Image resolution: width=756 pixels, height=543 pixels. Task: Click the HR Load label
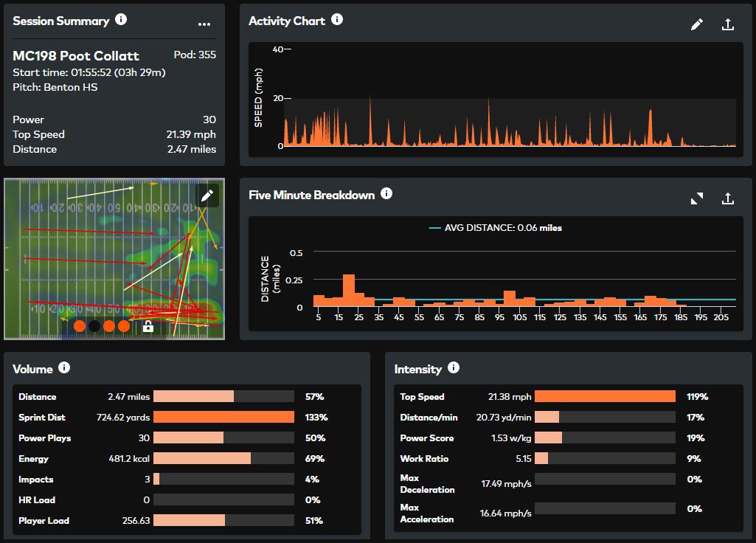point(37,500)
